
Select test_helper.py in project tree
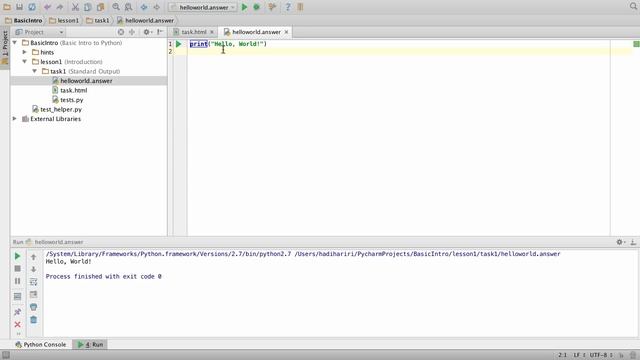coord(61,109)
